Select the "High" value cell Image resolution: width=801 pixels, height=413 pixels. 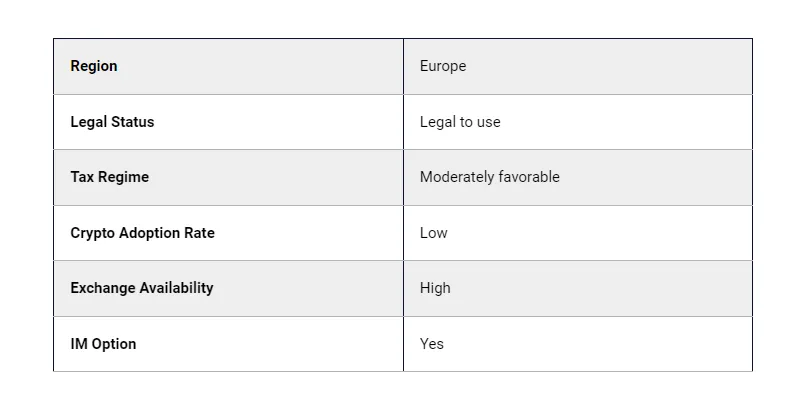[435, 288]
